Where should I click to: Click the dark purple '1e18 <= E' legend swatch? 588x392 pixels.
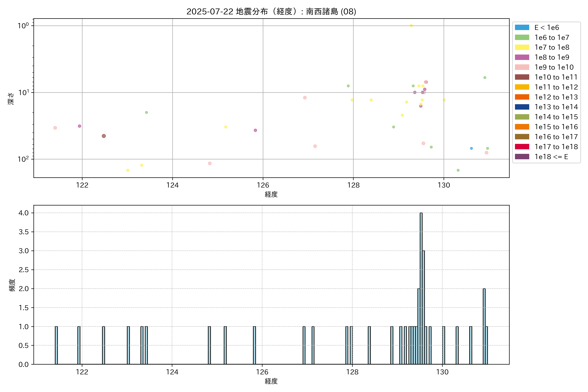coord(522,157)
